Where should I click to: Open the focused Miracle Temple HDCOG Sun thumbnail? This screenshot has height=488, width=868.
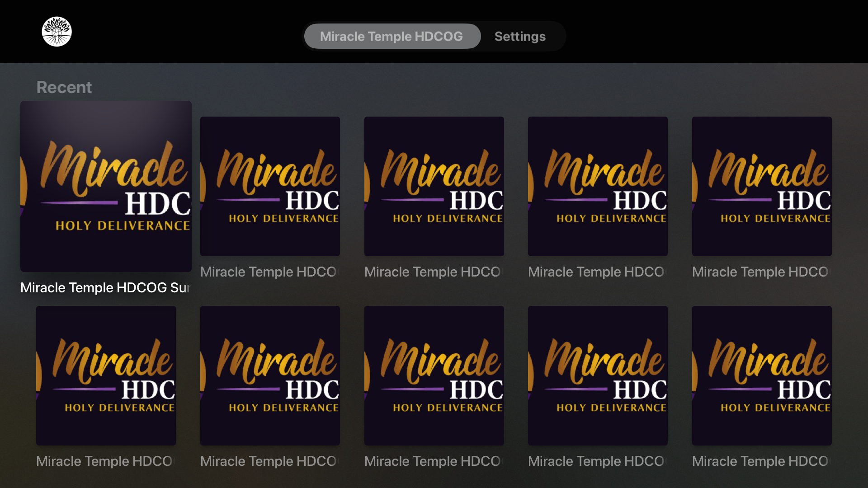(x=106, y=186)
